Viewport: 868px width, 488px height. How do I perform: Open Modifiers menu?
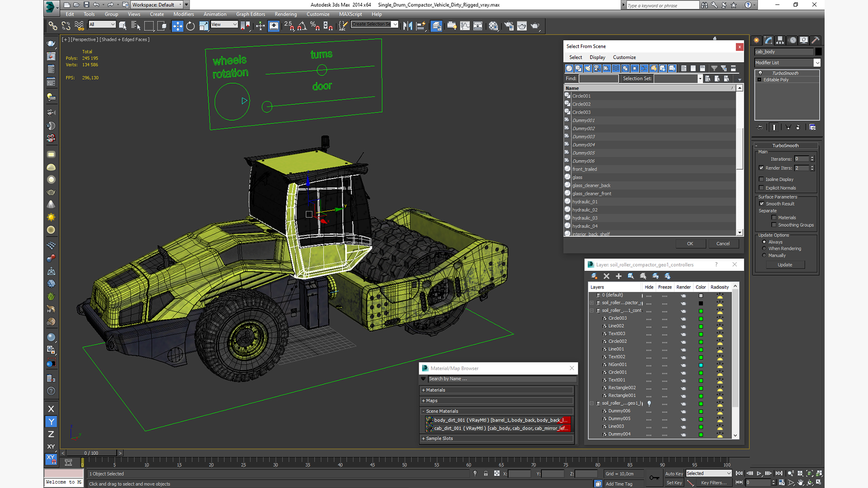point(184,14)
